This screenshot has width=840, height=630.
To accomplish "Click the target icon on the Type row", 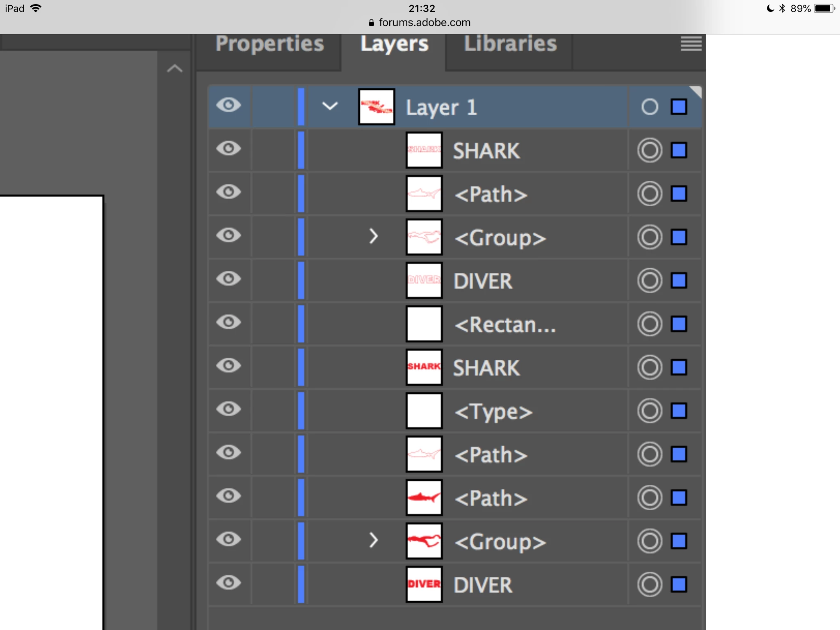I will [650, 411].
